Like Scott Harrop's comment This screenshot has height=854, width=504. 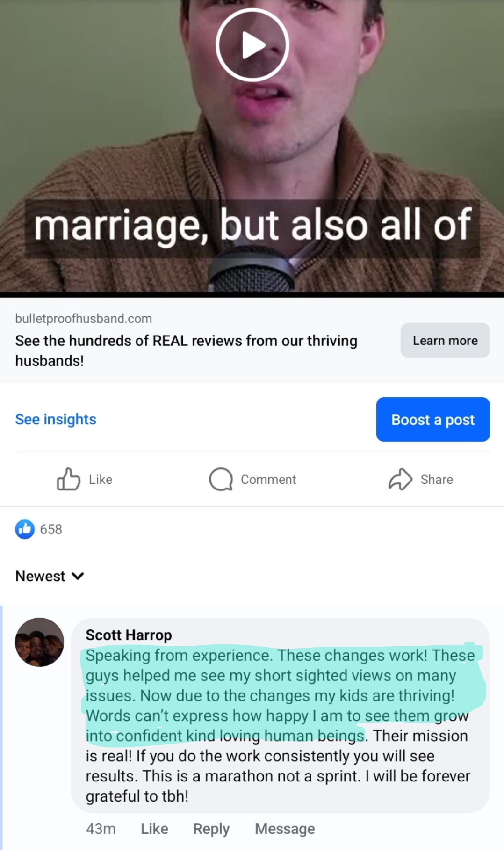pos(154,829)
